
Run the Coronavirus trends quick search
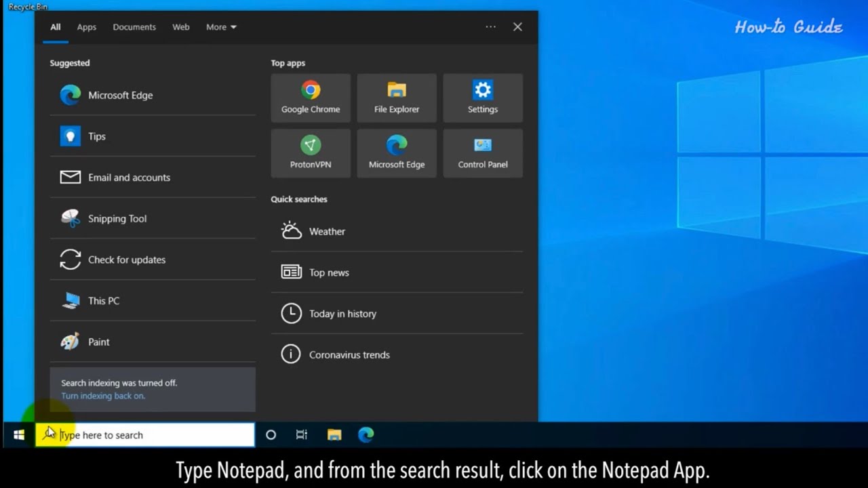397,354
